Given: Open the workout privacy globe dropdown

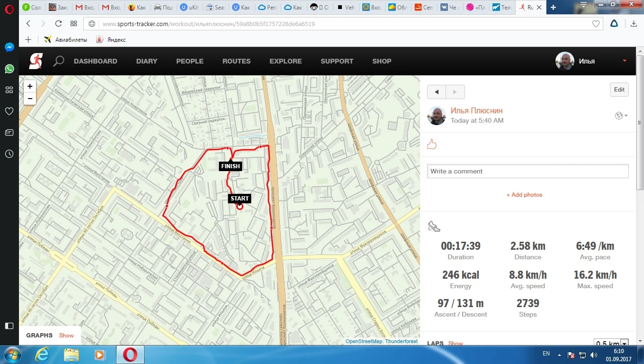Looking at the screenshot, I should click(621, 116).
